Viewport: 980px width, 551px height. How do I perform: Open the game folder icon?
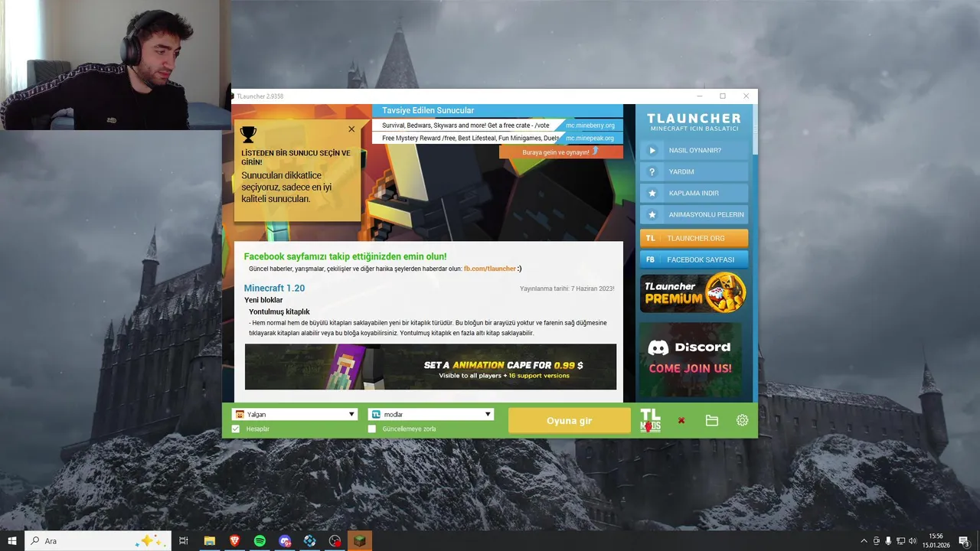(x=711, y=420)
